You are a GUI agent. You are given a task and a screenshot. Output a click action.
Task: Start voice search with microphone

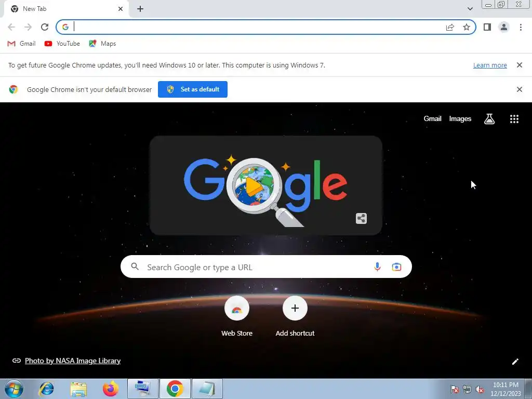click(377, 267)
